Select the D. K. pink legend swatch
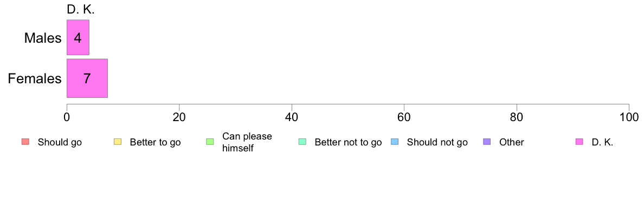The height and width of the screenshot is (199, 644). point(579,142)
